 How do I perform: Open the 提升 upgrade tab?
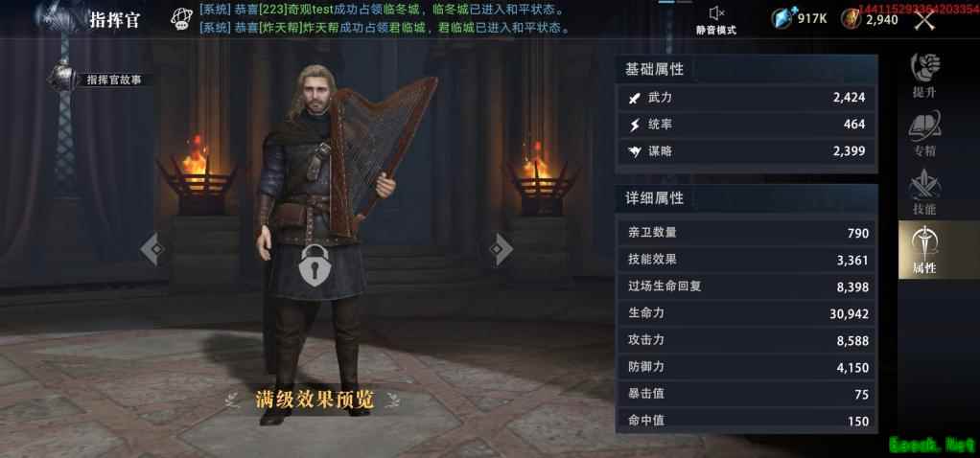(x=925, y=75)
